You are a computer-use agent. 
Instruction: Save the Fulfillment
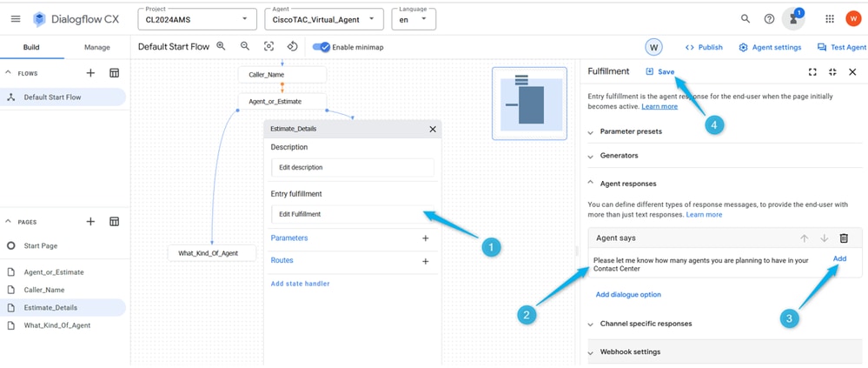pos(660,71)
